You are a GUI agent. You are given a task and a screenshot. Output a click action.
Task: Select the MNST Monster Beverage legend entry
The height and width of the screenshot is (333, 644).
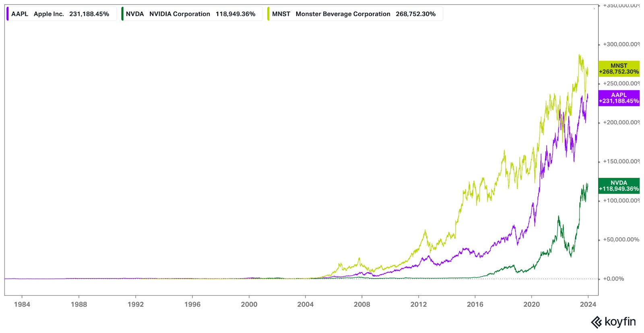[355, 14]
